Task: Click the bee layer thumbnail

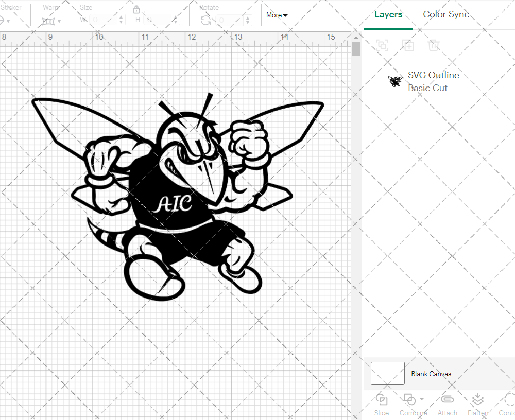Action: pos(394,81)
